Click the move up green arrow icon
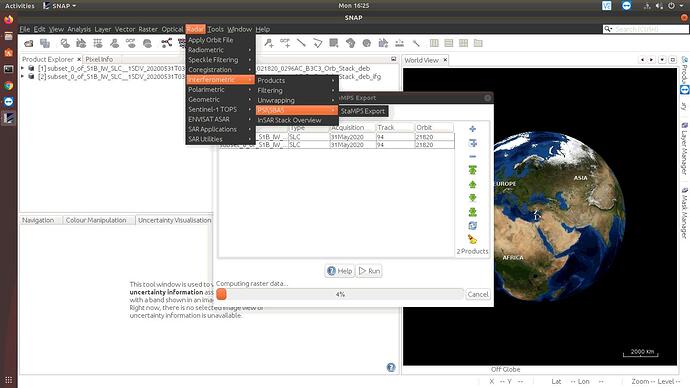690x388 pixels. [x=473, y=184]
